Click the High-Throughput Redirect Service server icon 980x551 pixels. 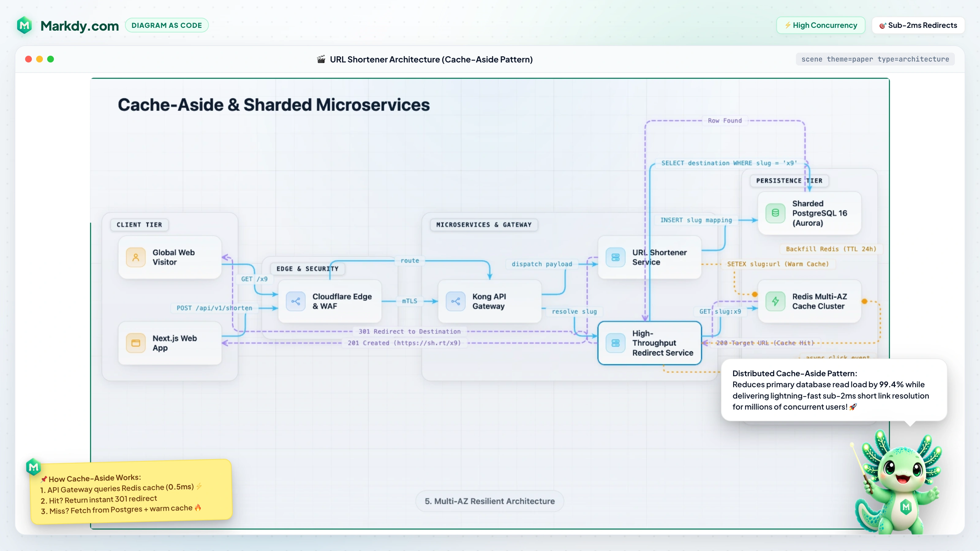click(x=615, y=343)
